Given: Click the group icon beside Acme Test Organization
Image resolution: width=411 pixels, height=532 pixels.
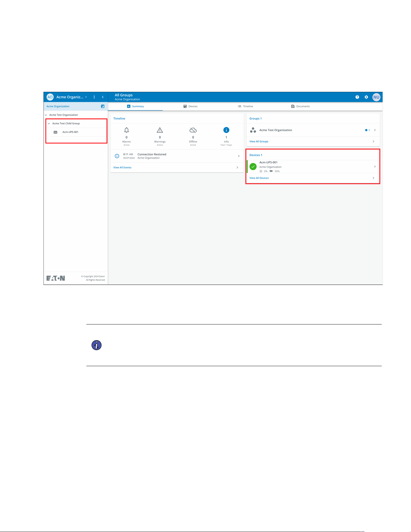Looking at the screenshot, I should click(253, 130).
